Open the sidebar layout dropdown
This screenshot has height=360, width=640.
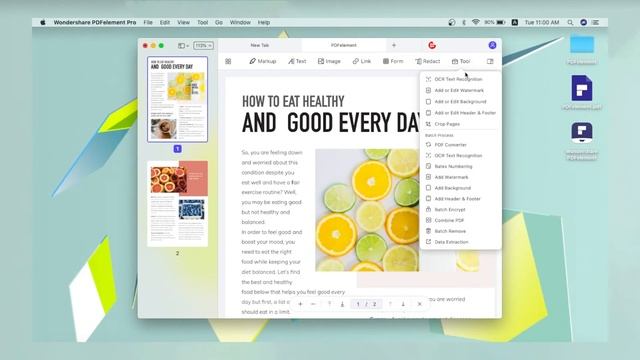point(183,46)
